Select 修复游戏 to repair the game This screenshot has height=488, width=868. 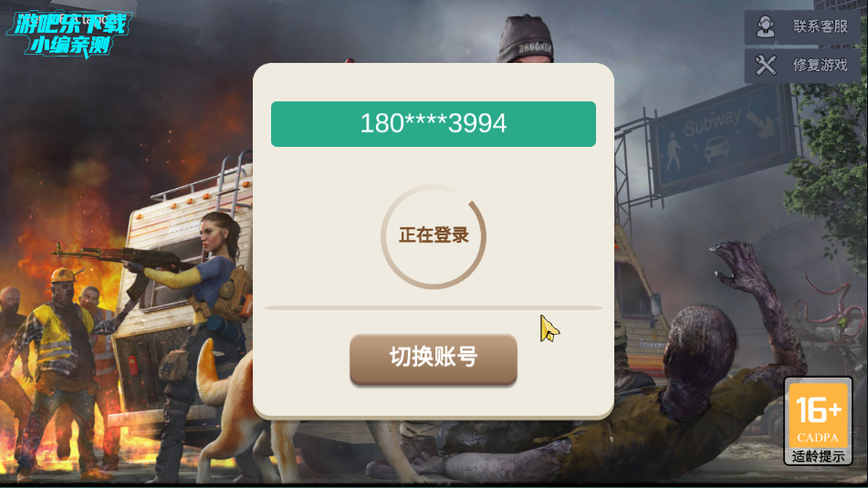[x=802, y=66]
